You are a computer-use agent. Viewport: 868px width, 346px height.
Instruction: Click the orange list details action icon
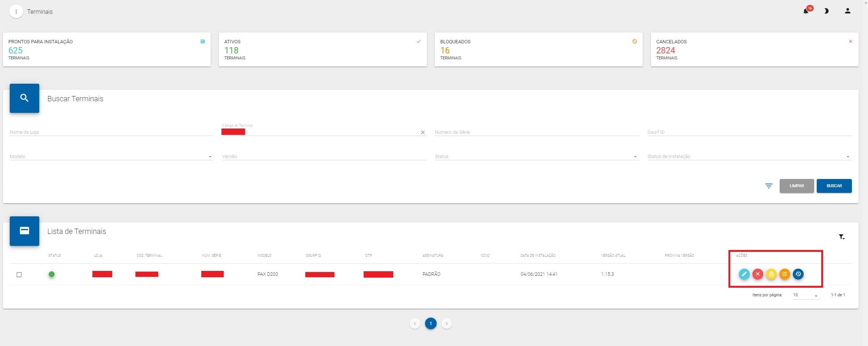pyautogui.click(x=785, y=274)
